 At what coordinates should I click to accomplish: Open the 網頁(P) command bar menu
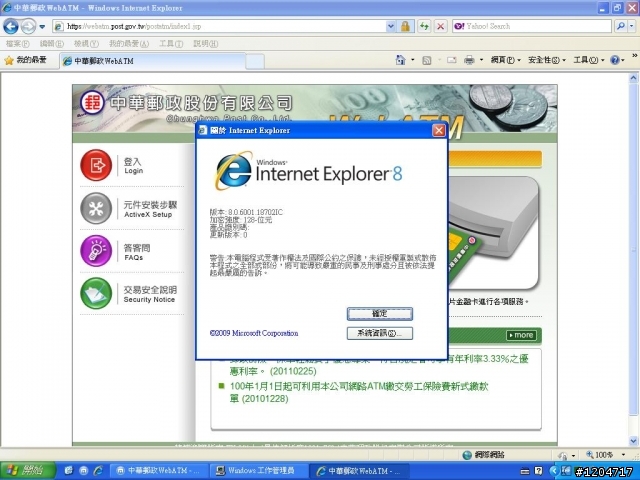[x=506, y=60]
